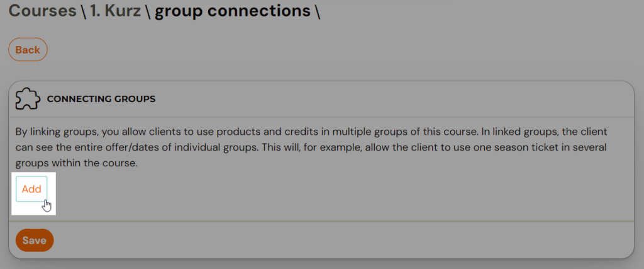Click the puzzle piece icon
This screenshot has height=269, width=644.
[x=28, y=99]
